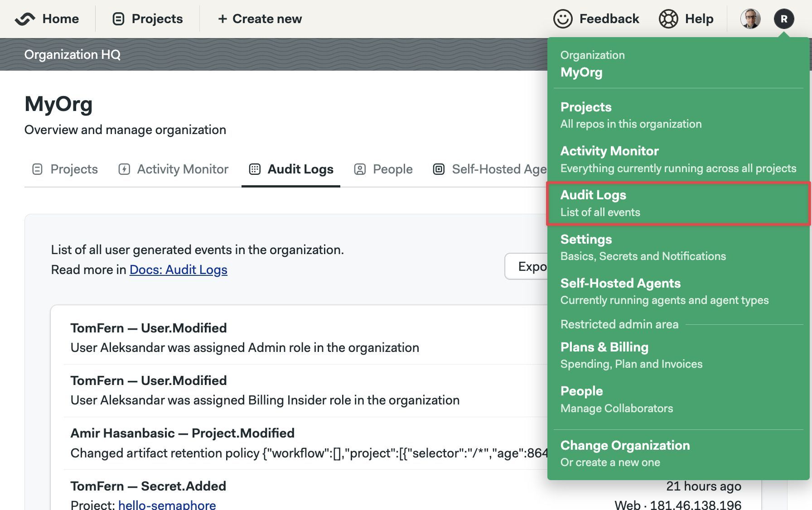Click the partially hidden Export button

click(526, 266)
